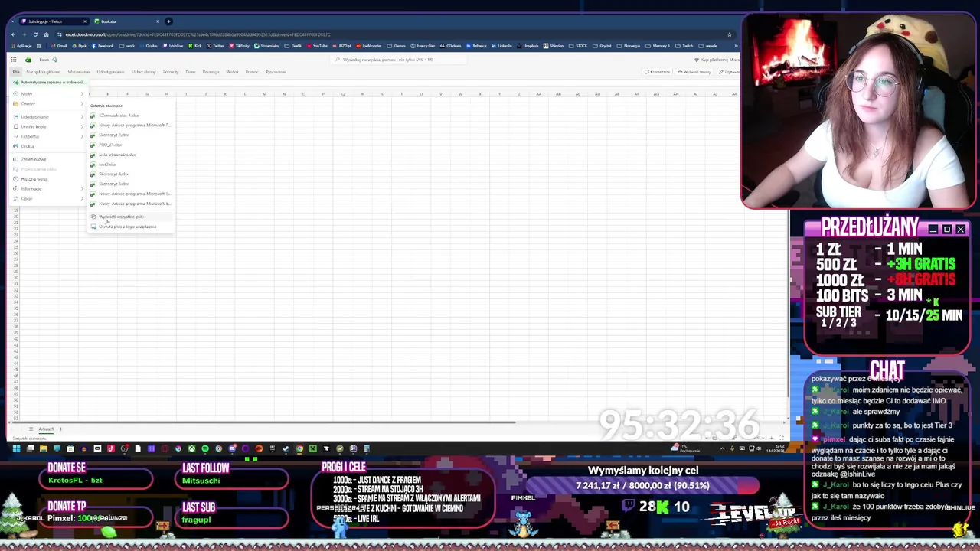Screen dimensions: 980x551
Task: Switch to Narzędzia główne ribbon tab
Action: pyautogui.click(x=43, y=72)
